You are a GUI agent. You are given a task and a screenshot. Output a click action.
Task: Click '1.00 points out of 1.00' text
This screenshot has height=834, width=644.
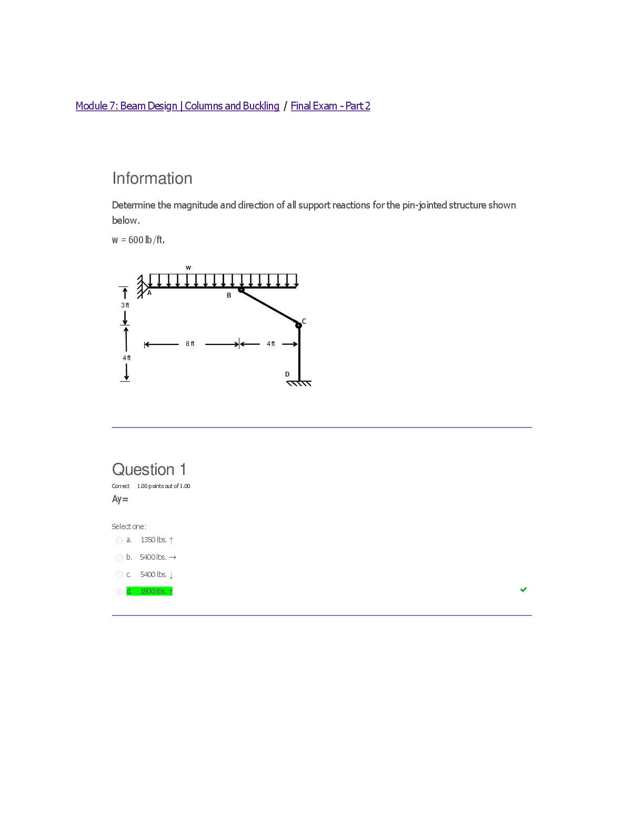tap(164, 486)
